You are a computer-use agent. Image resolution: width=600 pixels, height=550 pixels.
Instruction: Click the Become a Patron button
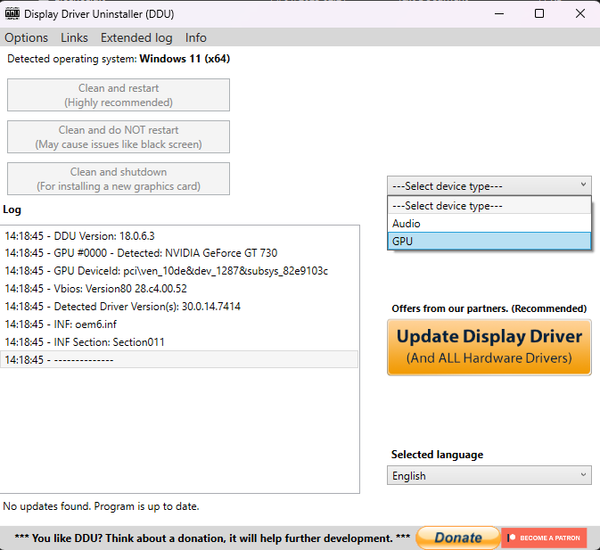point(544,537)
